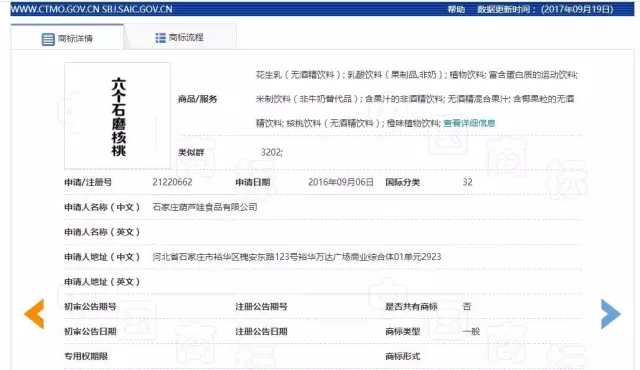Click similar group value 3202;
This screenshot has width=640, height=370.
coord(272,152)
